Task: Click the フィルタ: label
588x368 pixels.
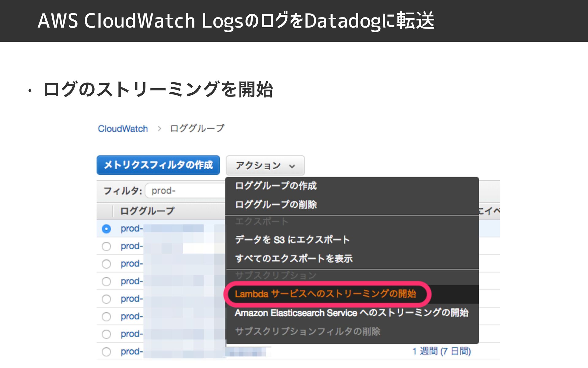Action: 123,191
